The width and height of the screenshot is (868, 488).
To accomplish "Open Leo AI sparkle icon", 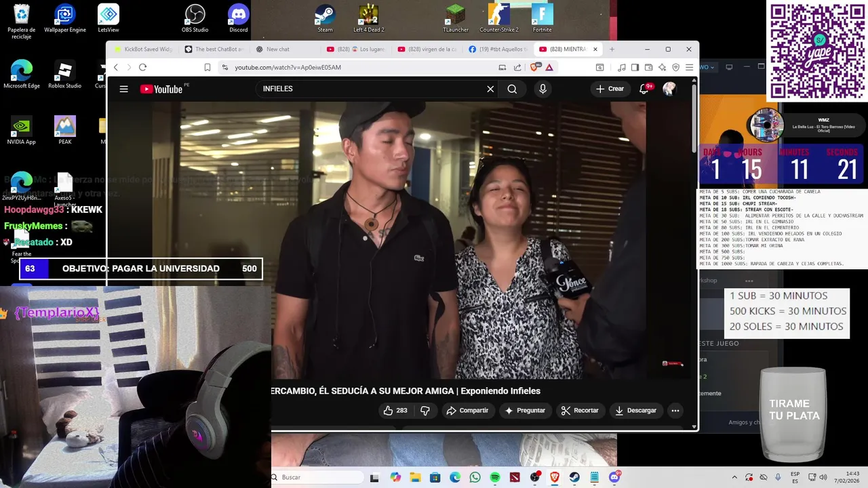I will [x=663, y=67].
